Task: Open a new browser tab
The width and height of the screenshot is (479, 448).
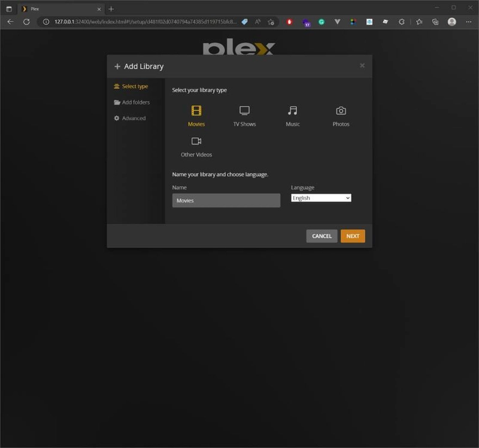Action: pos(111,9)
